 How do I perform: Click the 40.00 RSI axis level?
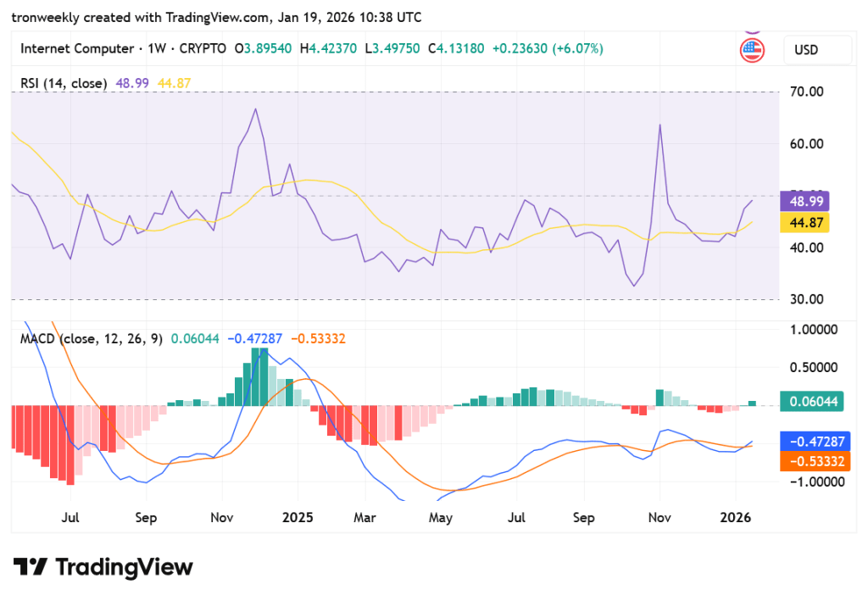point(807,248)
